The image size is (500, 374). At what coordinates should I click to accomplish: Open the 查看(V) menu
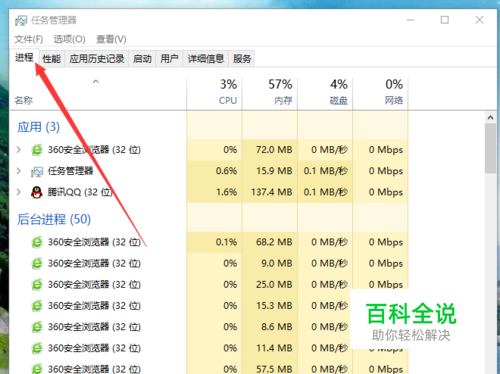click(x=111, y=39)
